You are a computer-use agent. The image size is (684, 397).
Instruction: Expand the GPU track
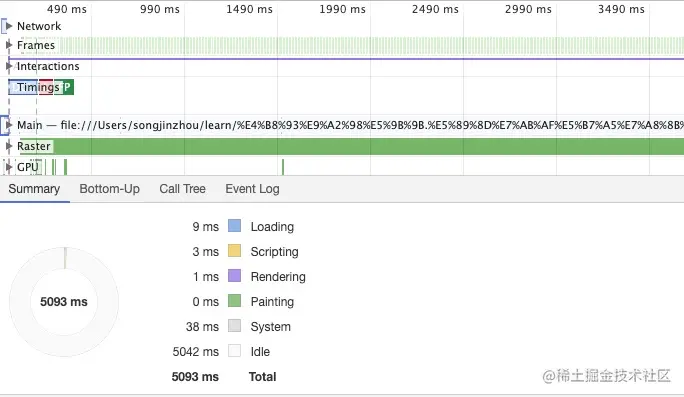[9, 167]
